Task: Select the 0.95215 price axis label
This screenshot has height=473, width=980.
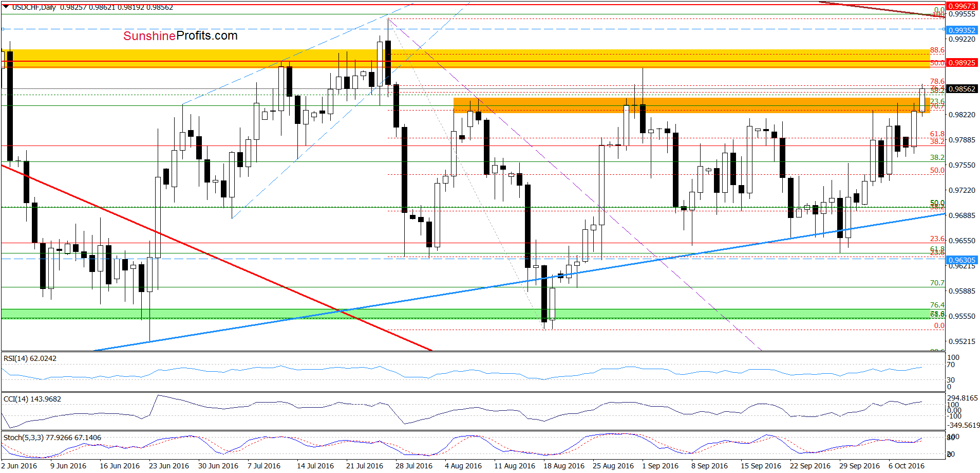Action: tap(962, 341)
